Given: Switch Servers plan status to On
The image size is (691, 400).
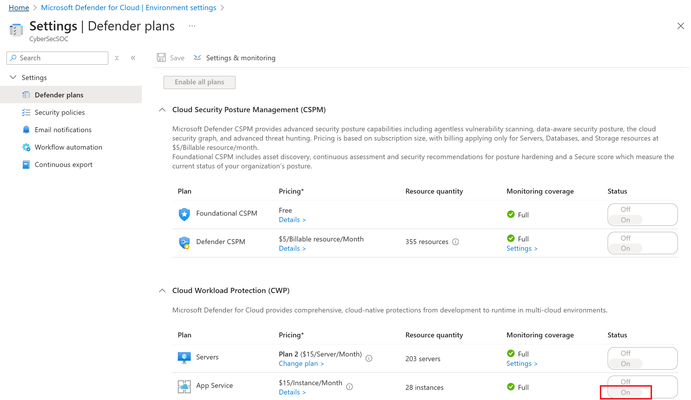Looking at the screenshot, I should point(625,364).
